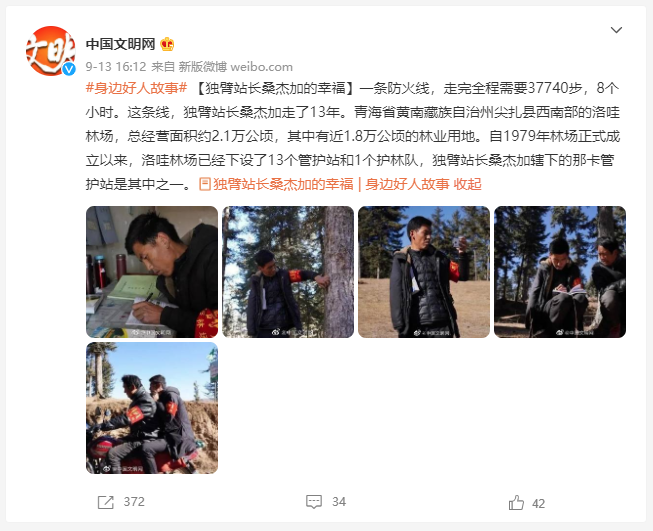653x531 pixels.
Task: Open photo of man writing at desk
Action: point(152,272)
